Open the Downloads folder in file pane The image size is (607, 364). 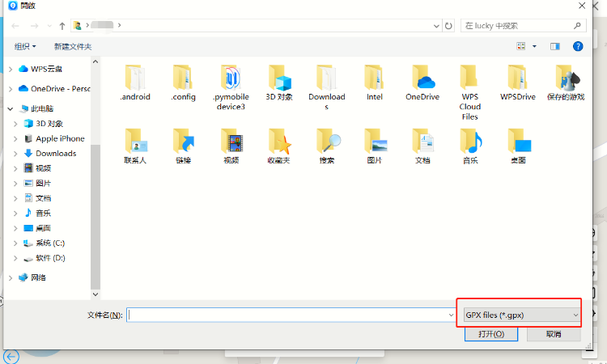click(x=327, y=87)
